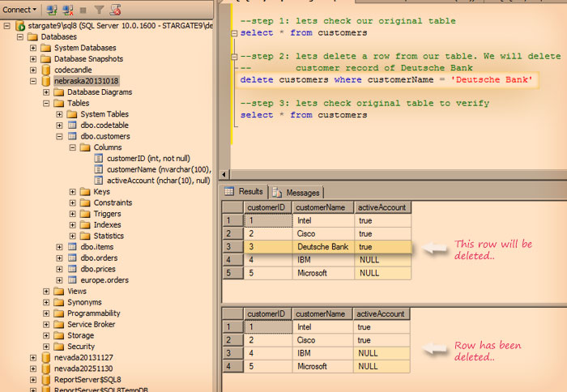Click the Views folder icon
This screenshot has width=567, height=392.
point(58,291)
